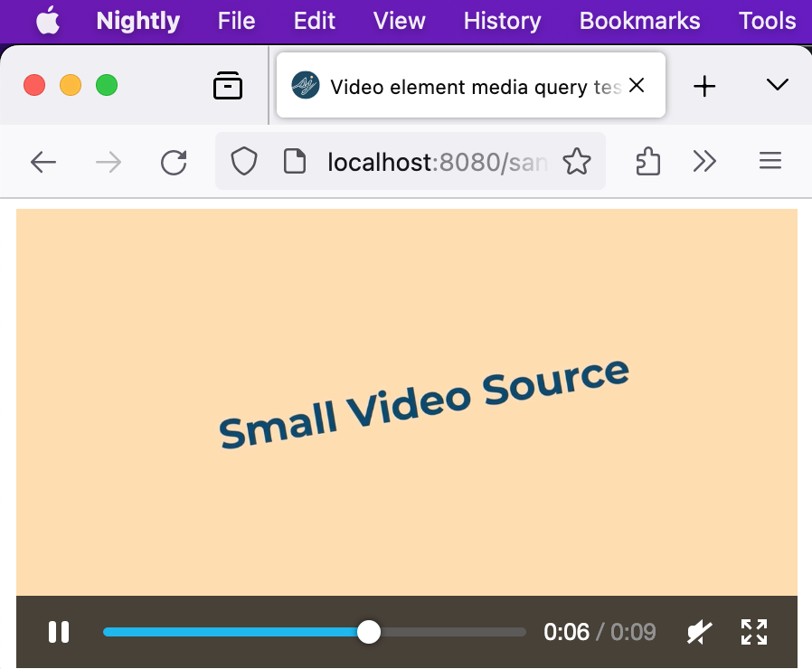The width and height of the screenshot is (812, 669).
Task: Pause the video playback
Action: (x=59, y=632)
